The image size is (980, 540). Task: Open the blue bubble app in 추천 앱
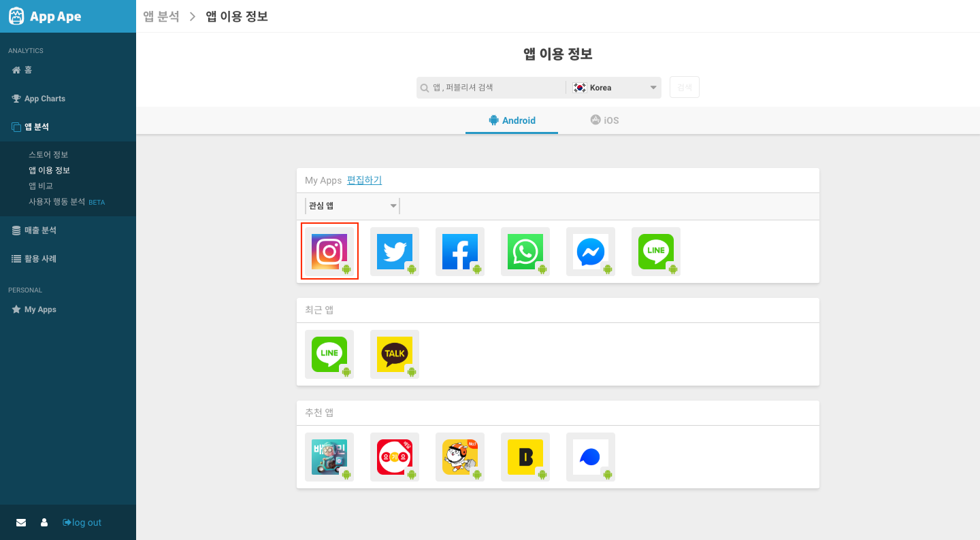pos(591,457)
